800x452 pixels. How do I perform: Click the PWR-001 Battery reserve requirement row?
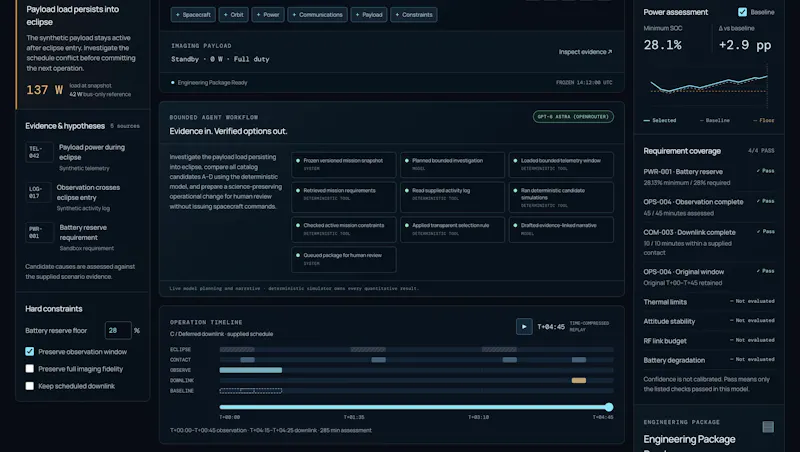pos(709,177)
